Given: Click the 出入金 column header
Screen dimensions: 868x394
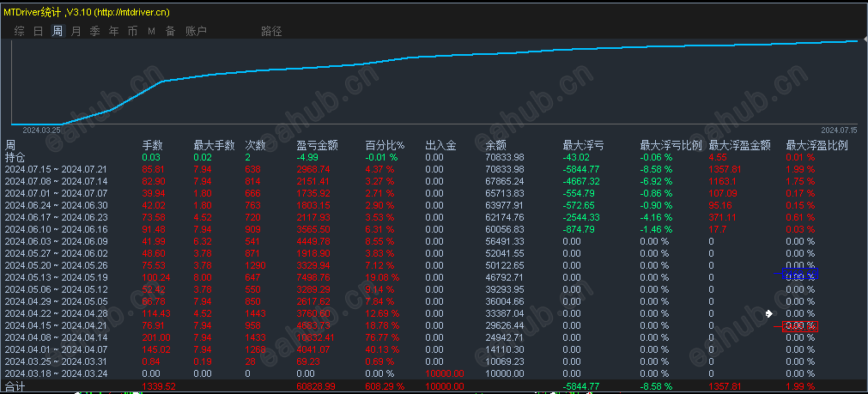Looking at the screenshot, I should coord(440,146).
